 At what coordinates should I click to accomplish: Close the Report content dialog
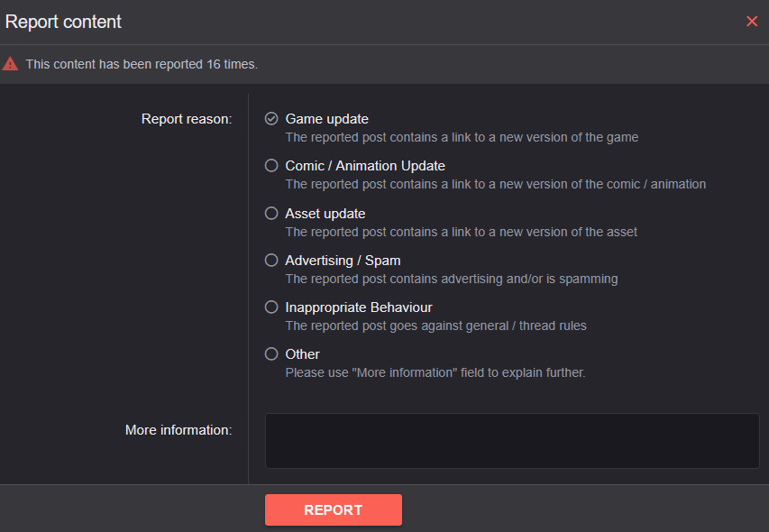pos(751,22)
